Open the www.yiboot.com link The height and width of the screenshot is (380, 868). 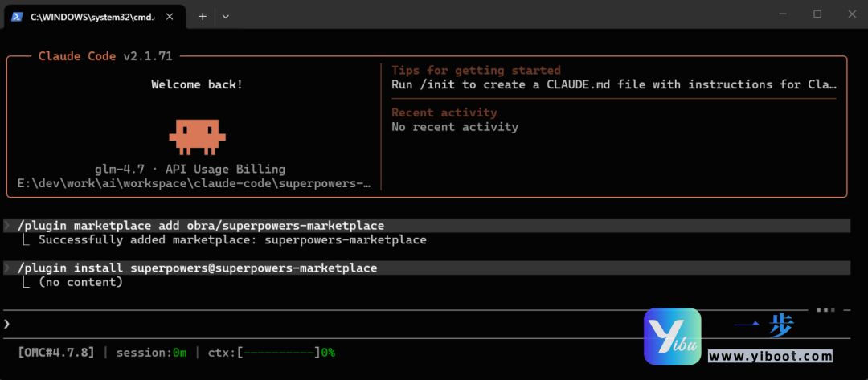coord(769,356)
